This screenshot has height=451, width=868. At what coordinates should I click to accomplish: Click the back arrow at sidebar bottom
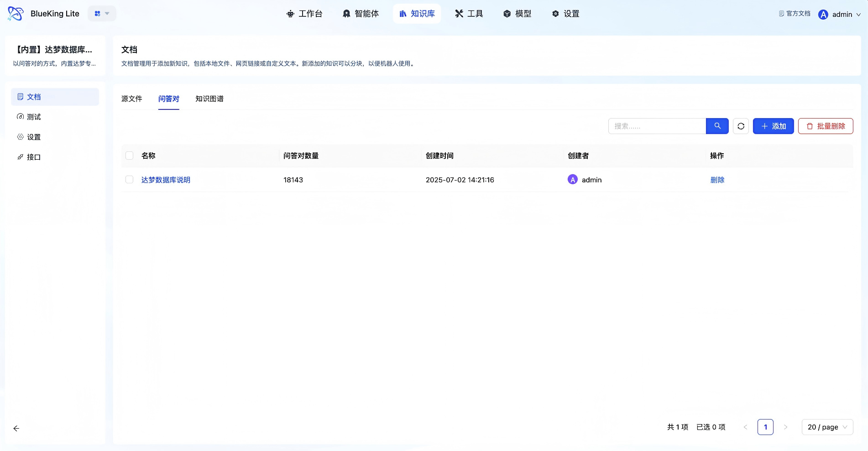tap(16, 428)
